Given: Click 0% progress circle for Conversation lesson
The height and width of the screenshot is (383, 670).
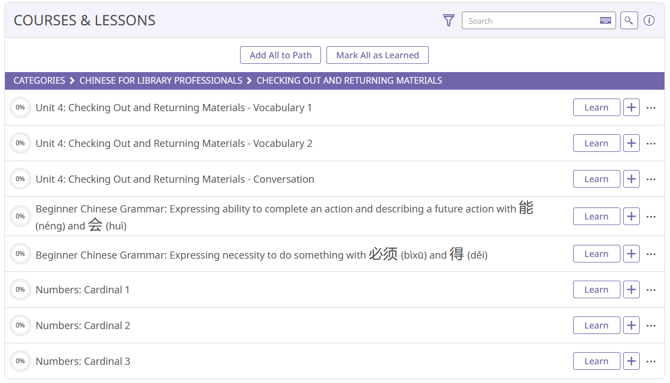Looking at the screenshot, I should click(x=20, y=179).
